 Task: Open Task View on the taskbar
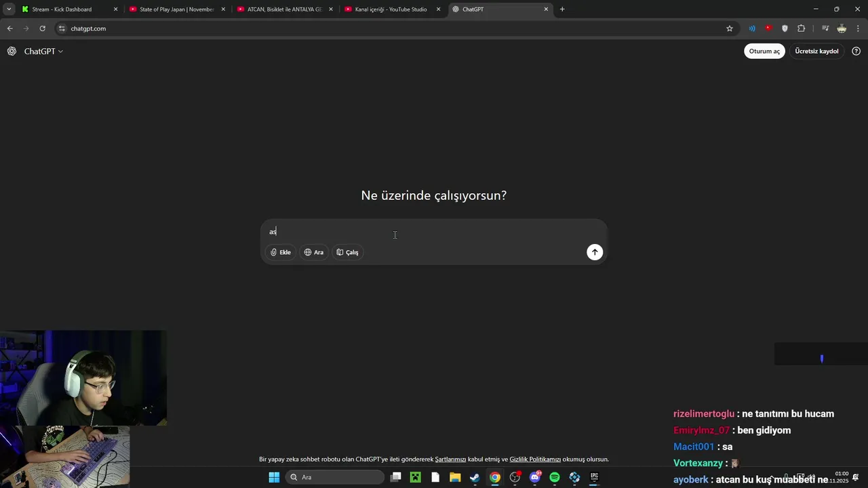(x=396, y=477)
